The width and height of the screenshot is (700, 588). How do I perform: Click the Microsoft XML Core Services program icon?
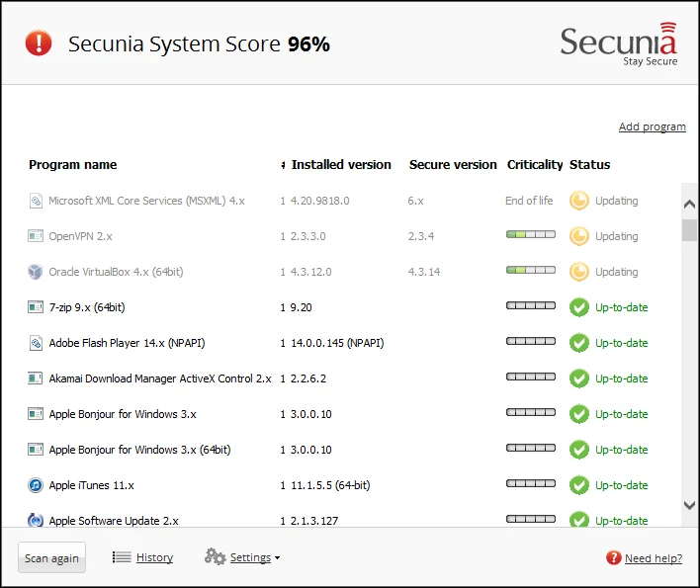point(36,201)
